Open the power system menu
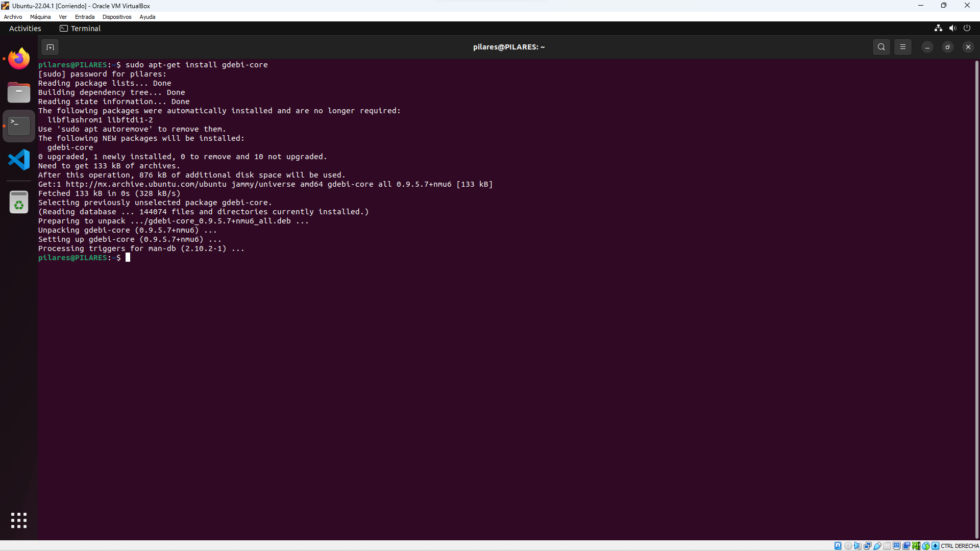980x551 pixels. [x=967, y=29]
